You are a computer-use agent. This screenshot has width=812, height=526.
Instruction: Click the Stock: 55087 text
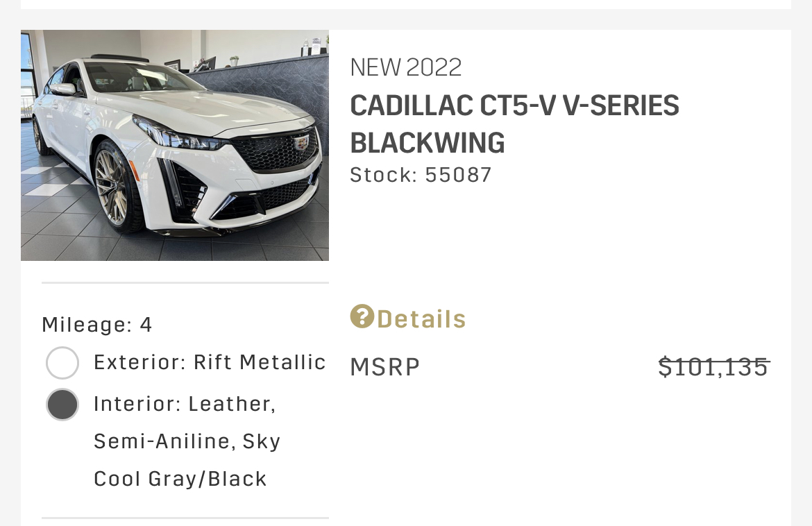click(x=421, y=175)
